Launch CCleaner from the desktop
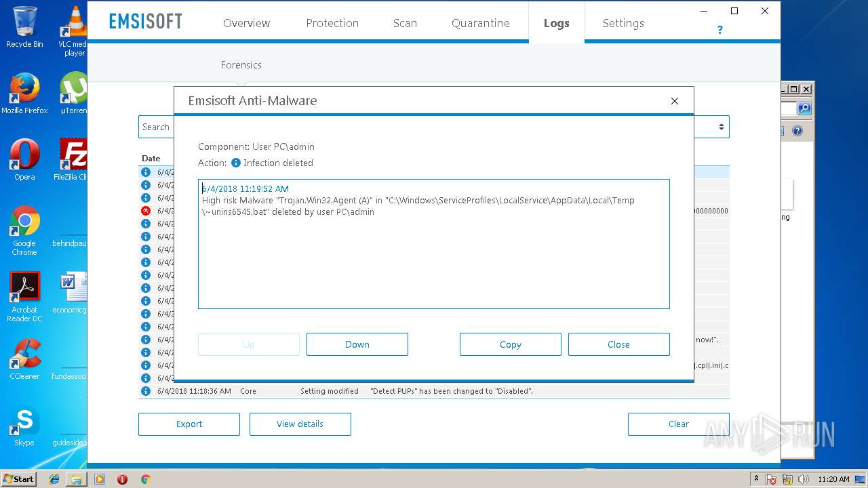Image resolution: width=868 pixels, height=488 pixels. [24, 359]
